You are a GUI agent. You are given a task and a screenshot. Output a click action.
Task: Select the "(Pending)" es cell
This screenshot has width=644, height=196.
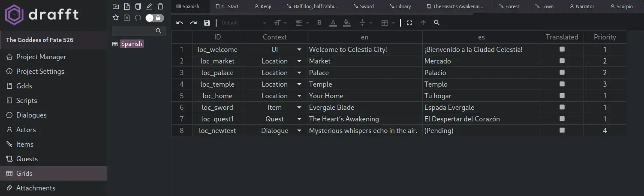481,130
